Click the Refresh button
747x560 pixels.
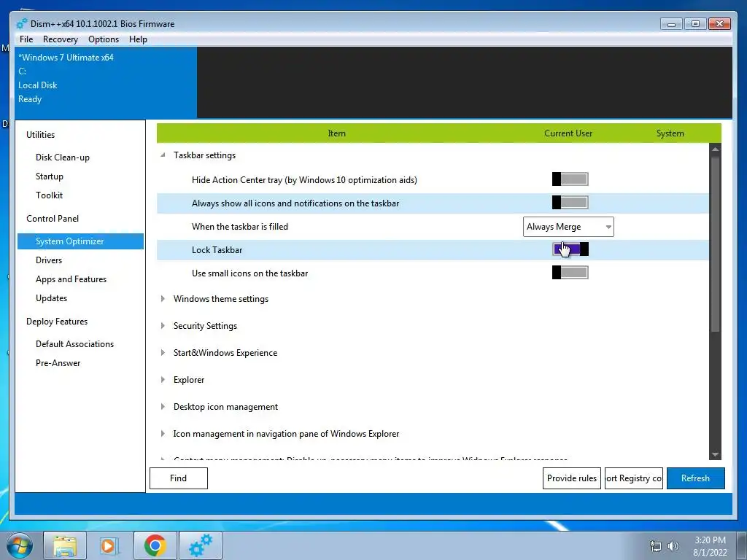(x=695, y=478)
